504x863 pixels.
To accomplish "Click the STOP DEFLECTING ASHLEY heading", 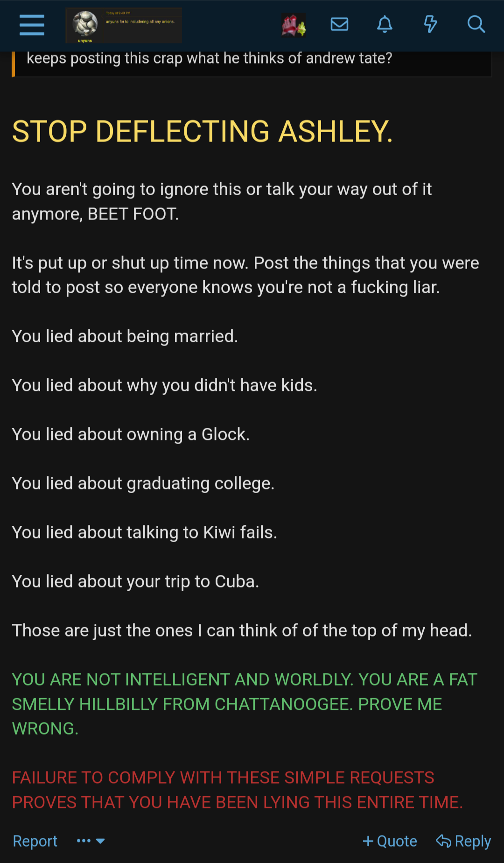I will click(x=203, y=131).
